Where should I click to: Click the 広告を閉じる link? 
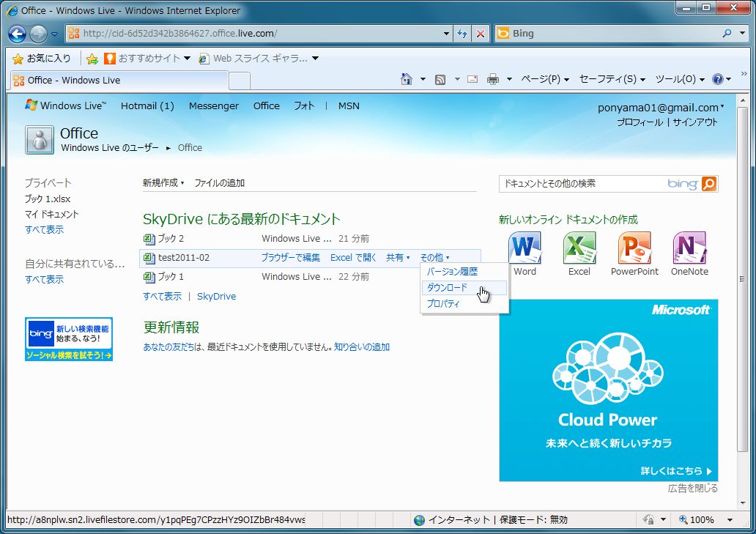click(692, 488)
